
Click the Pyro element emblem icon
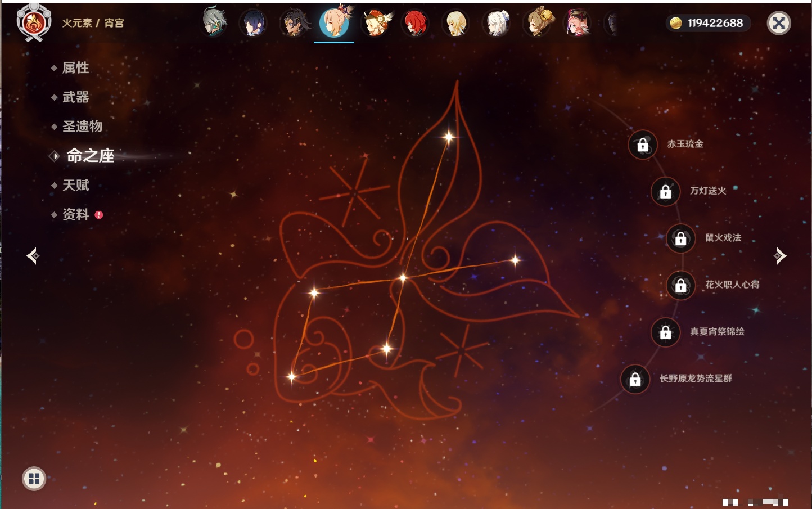click(x=34, y=22)
